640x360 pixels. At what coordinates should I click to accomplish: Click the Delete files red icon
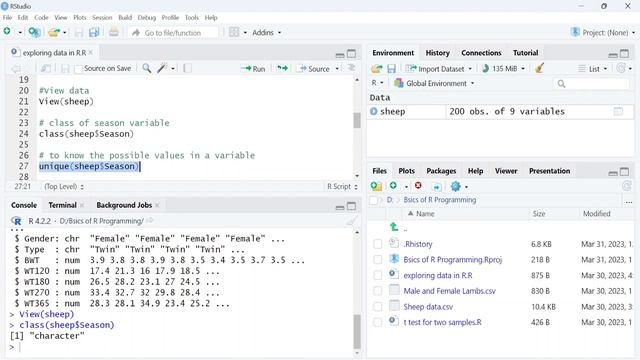[418, 186]
